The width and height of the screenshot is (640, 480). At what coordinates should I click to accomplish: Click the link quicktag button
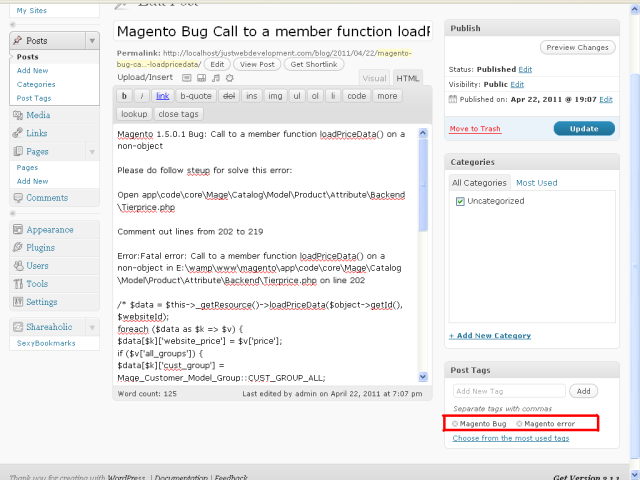coord(162,96)
